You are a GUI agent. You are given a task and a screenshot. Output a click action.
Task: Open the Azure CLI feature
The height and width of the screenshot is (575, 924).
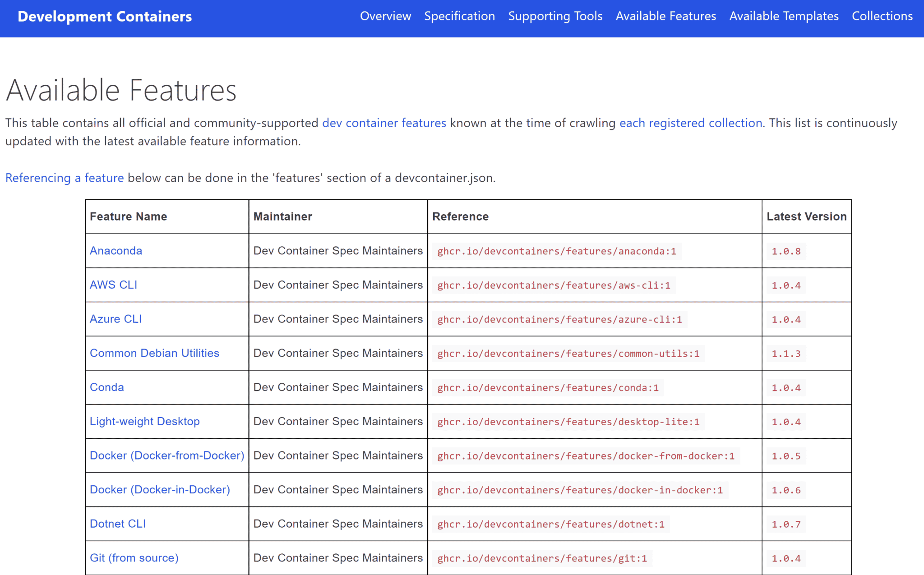coord(115,319)
